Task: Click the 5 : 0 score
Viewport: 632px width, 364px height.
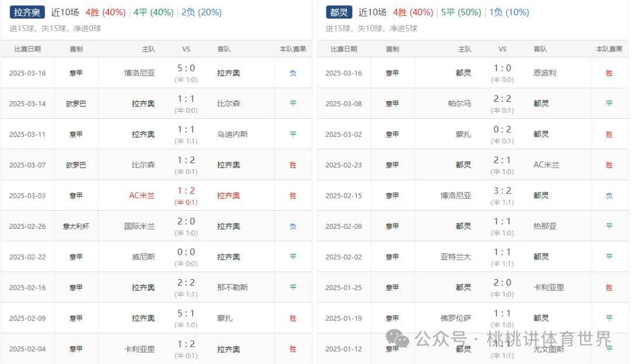Action: click(x=186, y=68)
